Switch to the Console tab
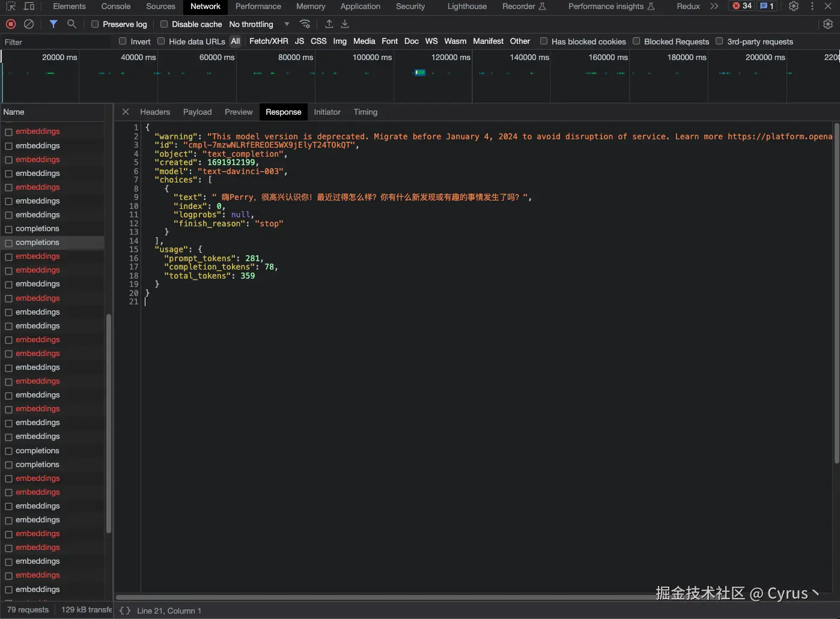The image size is (840, 619). pyautogui.click(x=116, y=6)
